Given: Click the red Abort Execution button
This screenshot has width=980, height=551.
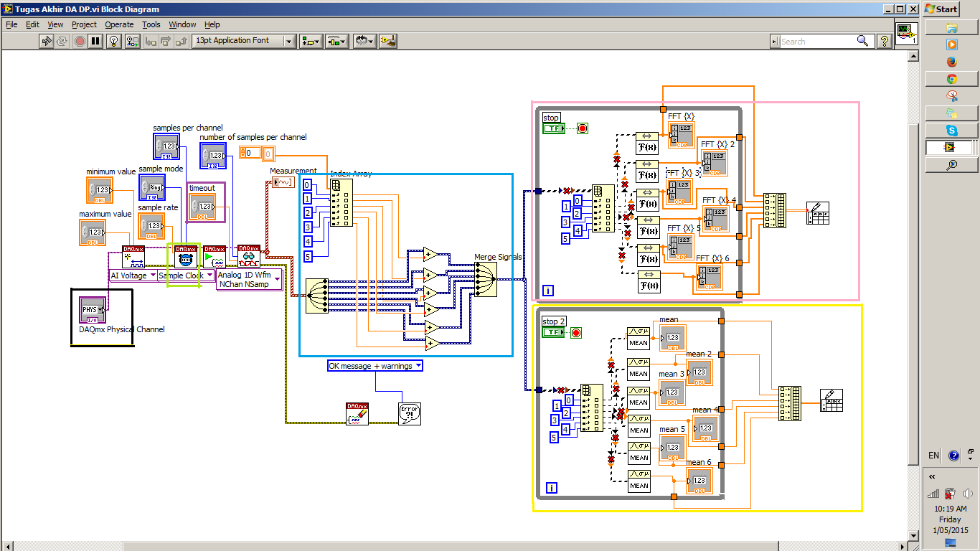Looking at the screenshot, I should [x=80, y=41].
